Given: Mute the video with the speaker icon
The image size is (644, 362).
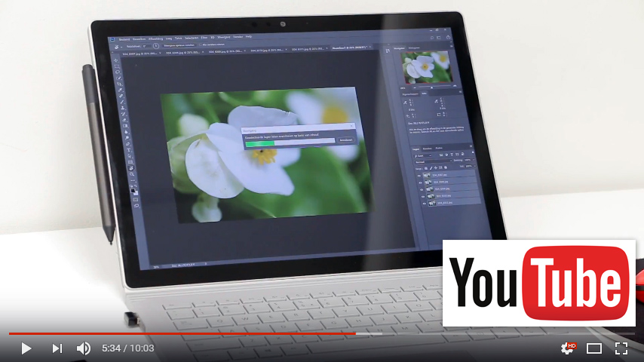Looking at the screenshot, I should click(84, 348).
